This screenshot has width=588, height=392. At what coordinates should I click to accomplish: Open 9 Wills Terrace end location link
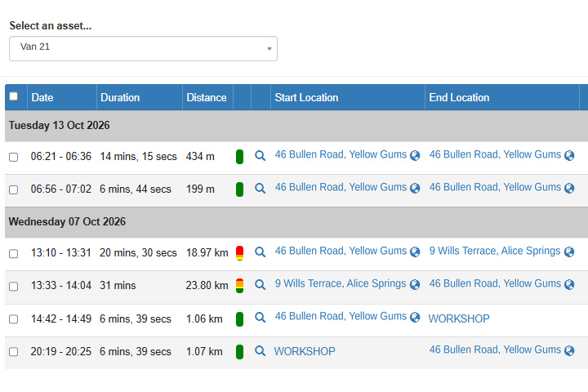tap(495, 251)
